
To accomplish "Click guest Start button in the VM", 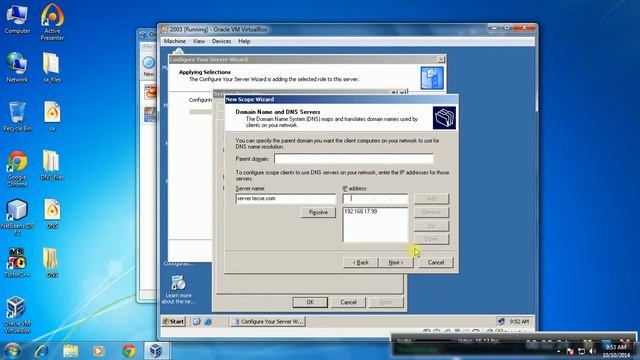I will 173,321.
